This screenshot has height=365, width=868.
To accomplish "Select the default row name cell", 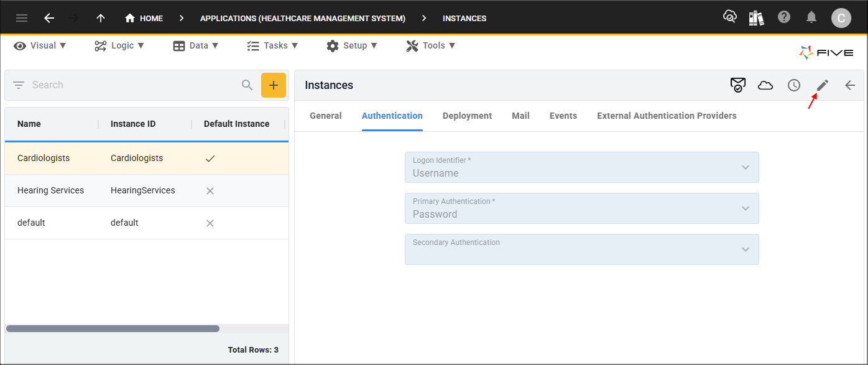I will (x=31, y=223).
